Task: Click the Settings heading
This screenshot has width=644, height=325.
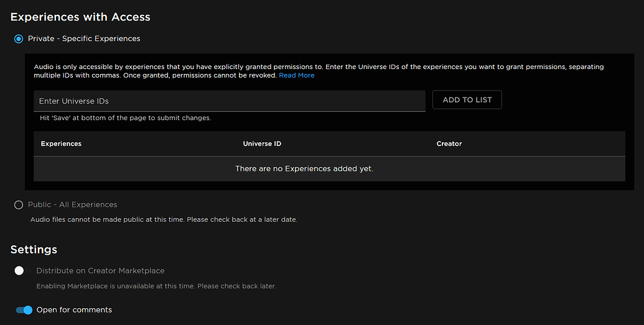Action: coord(34,249)
